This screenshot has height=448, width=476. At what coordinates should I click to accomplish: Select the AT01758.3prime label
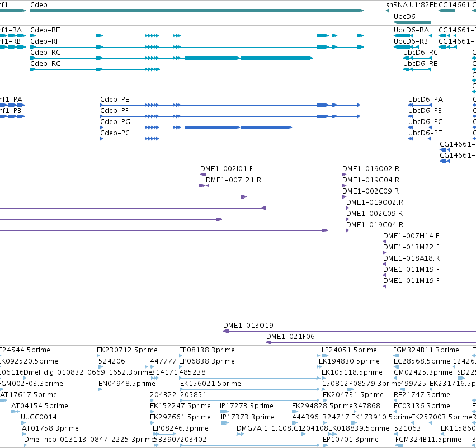click(50, 428)
